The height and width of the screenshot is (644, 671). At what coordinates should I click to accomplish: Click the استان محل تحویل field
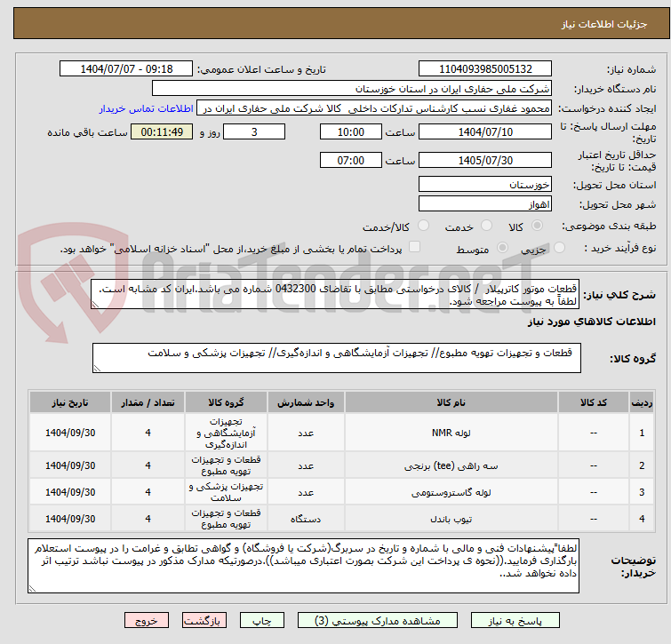[484, 185]
